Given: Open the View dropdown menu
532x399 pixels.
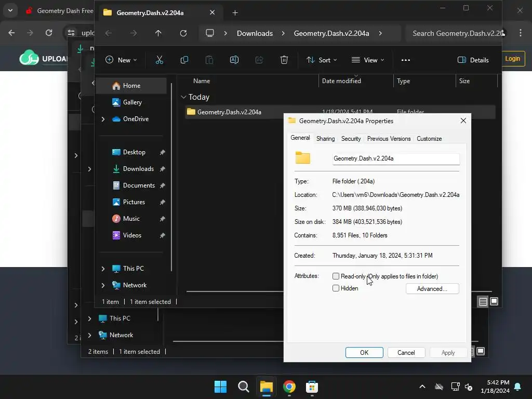Looking at the screenshot, I should (368, 60).
